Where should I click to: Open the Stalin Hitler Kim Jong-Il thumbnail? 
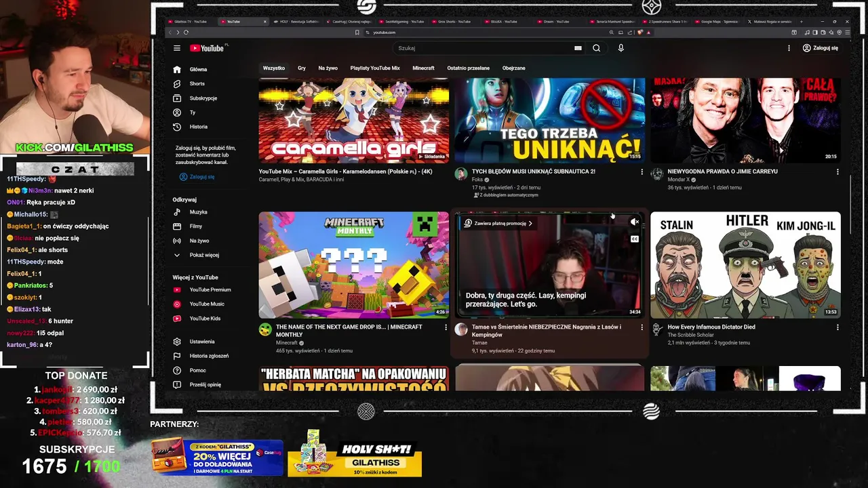[745, 265]
